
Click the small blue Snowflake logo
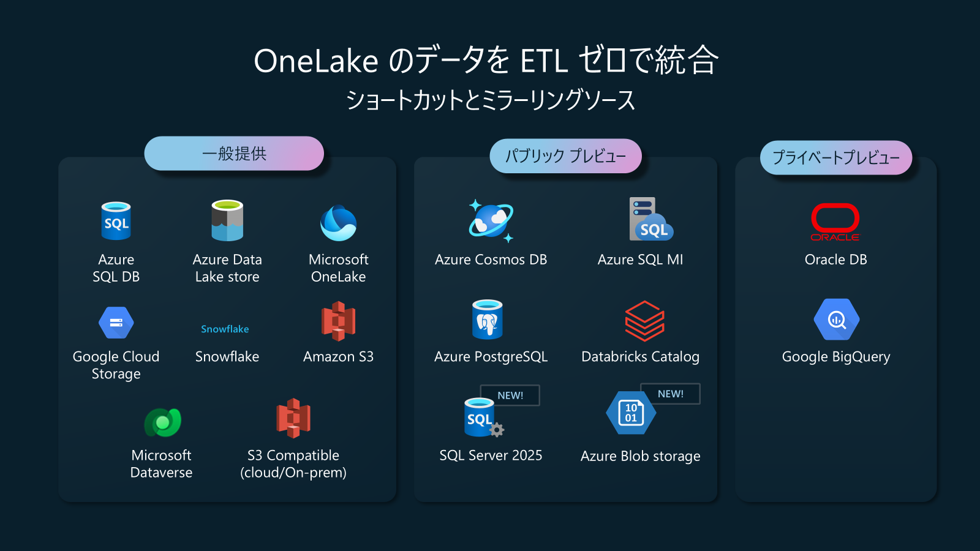coord(225,329)
